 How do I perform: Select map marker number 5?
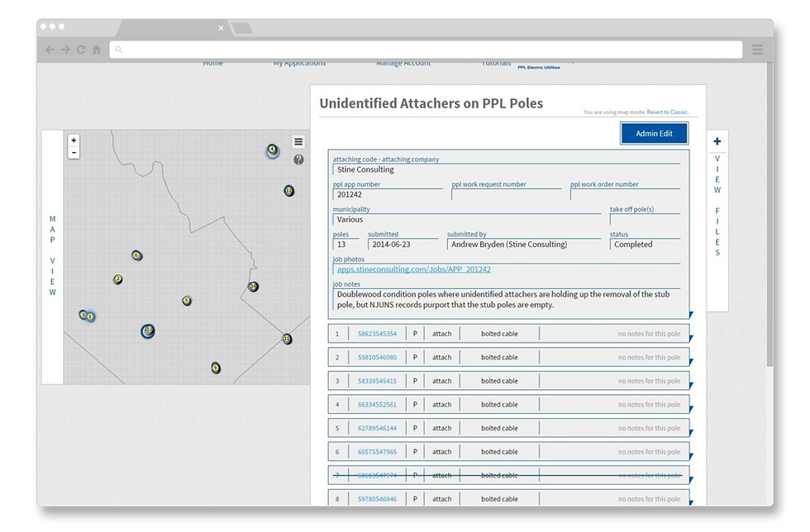[187, 301]
